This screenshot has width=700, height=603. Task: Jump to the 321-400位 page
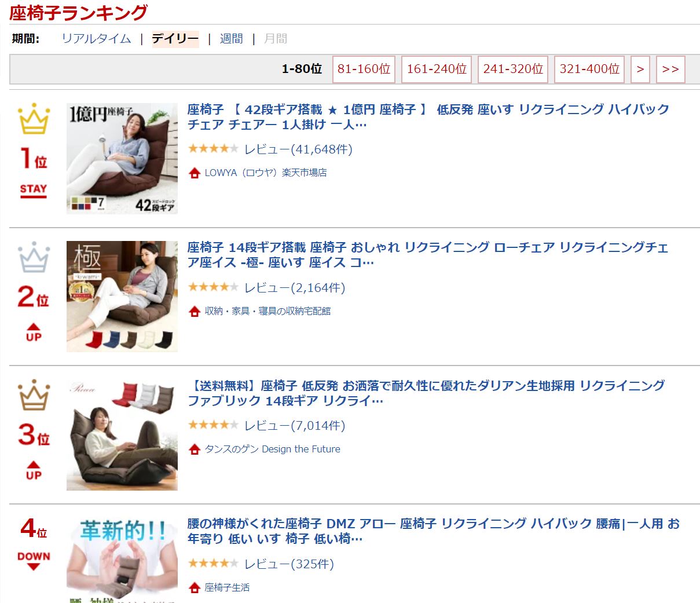click(x=589, y=69)
